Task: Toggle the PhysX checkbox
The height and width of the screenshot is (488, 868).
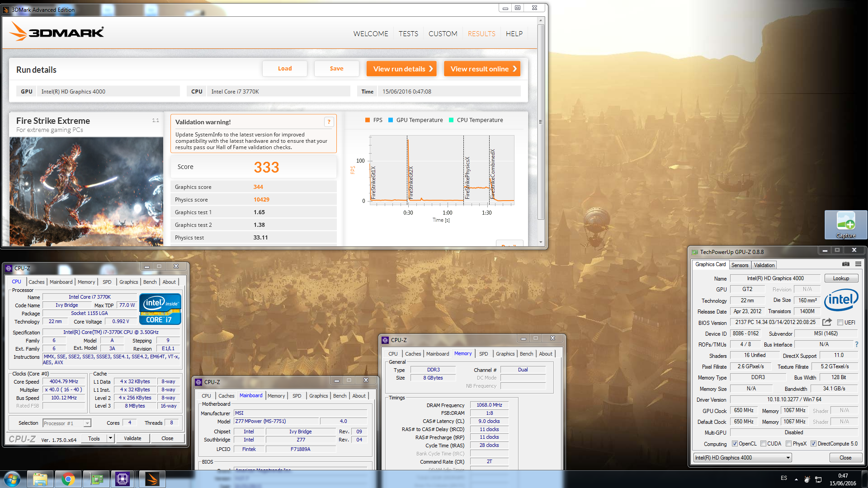Action: coord(788,444)
